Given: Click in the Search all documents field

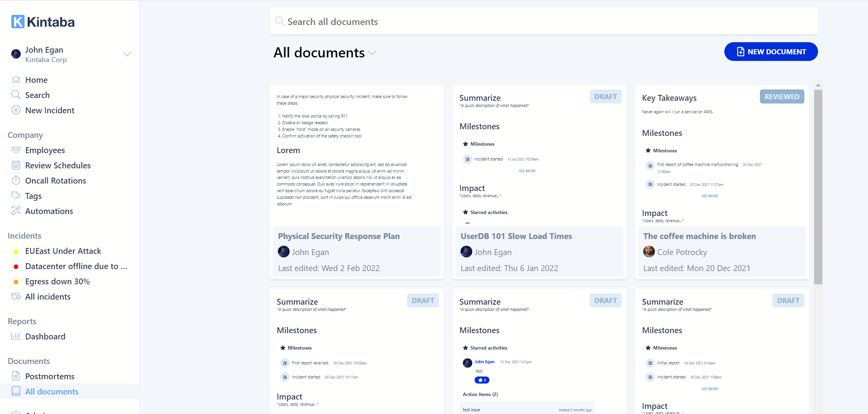Looking at the screenshot, I should 544,21.
